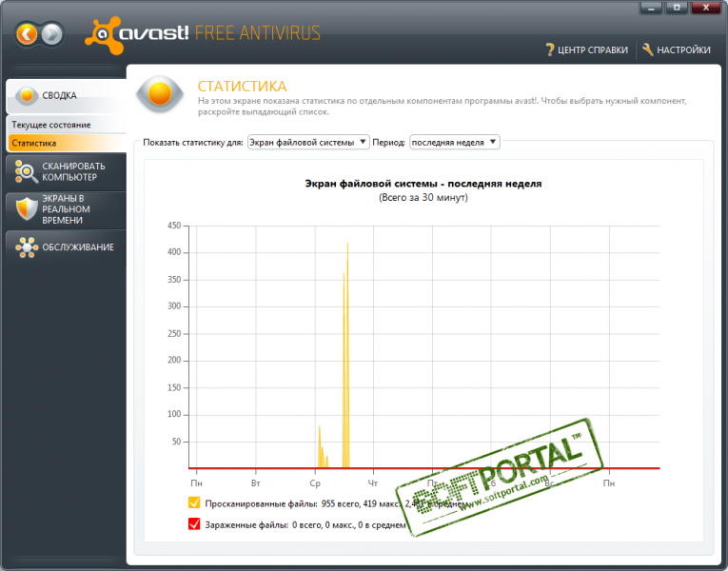The height and width of the screenshot is (571, 728).
Task: Close the avast window
Action: [706, 8]
